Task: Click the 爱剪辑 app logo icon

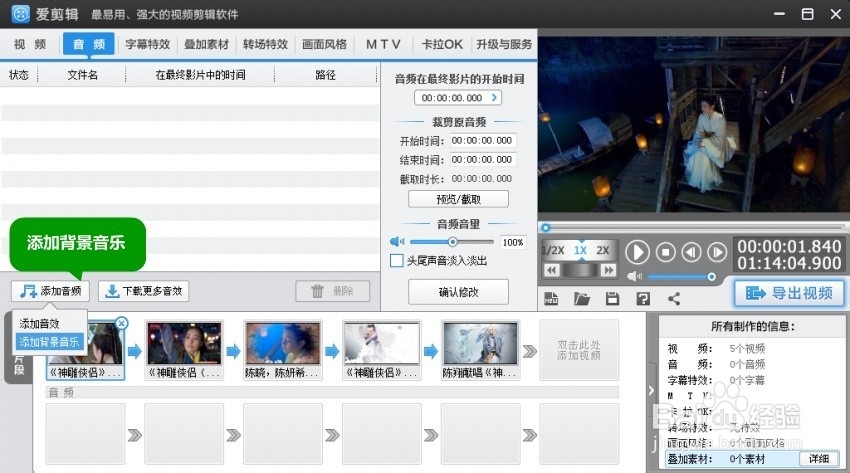Action: [21, 14]
